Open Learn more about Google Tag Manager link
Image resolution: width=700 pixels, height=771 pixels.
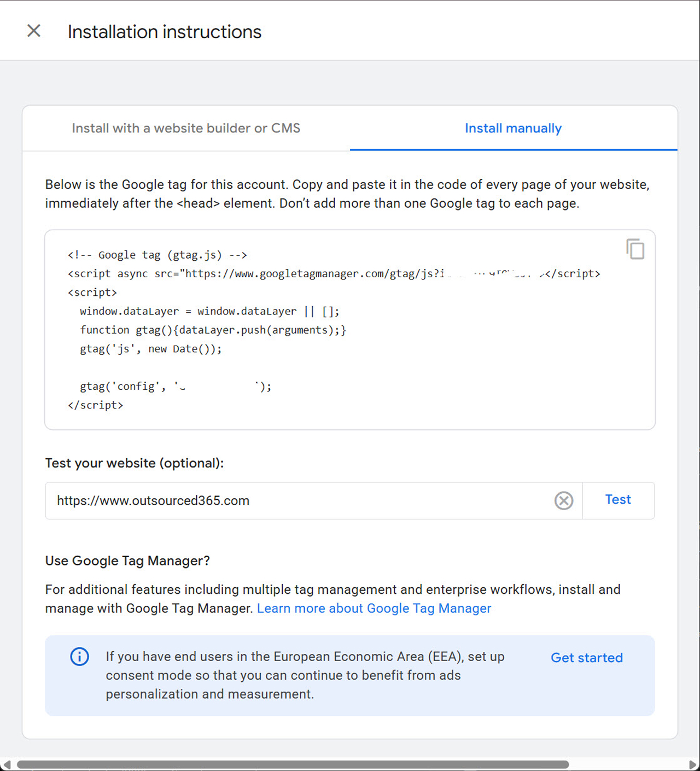[x=374, y=608]
